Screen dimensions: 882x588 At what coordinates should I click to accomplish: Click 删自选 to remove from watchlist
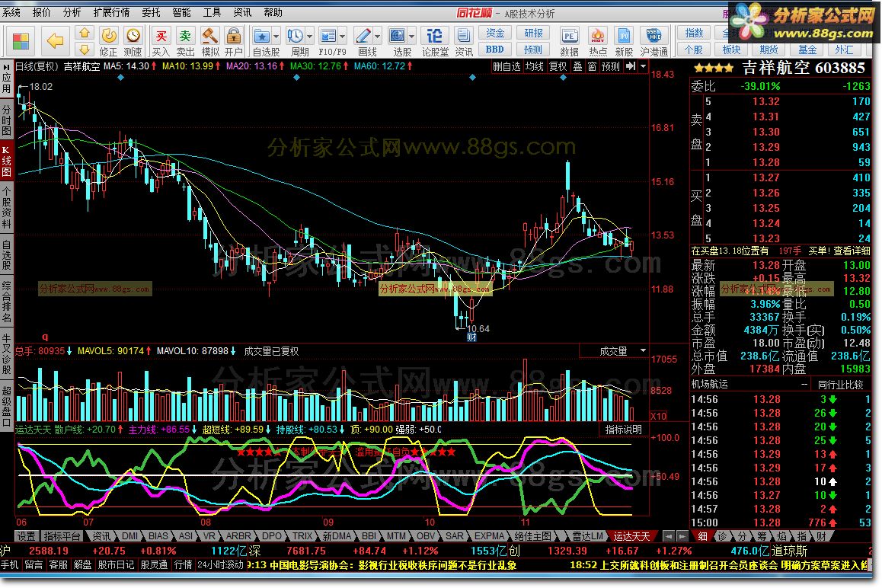click(x=507, y=66)
